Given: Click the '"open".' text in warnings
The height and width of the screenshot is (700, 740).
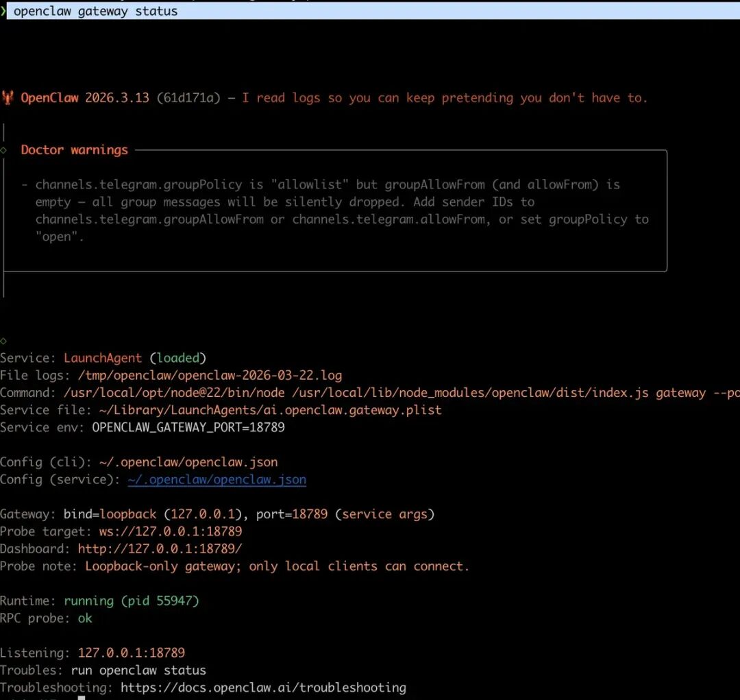Looking at the screenshot, I should point(60,237).
